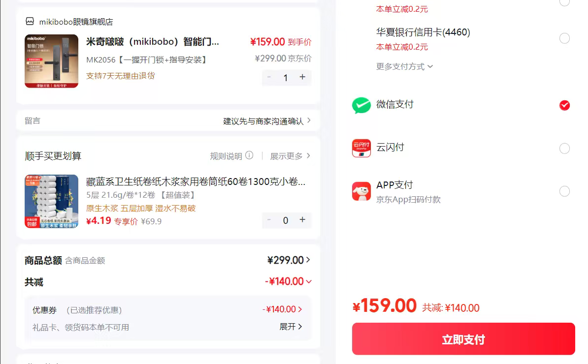The height and width of the screenshot is (364, 588).
Task: Expand 更多支付方式 payment options
Action: [x=404, y=66]
